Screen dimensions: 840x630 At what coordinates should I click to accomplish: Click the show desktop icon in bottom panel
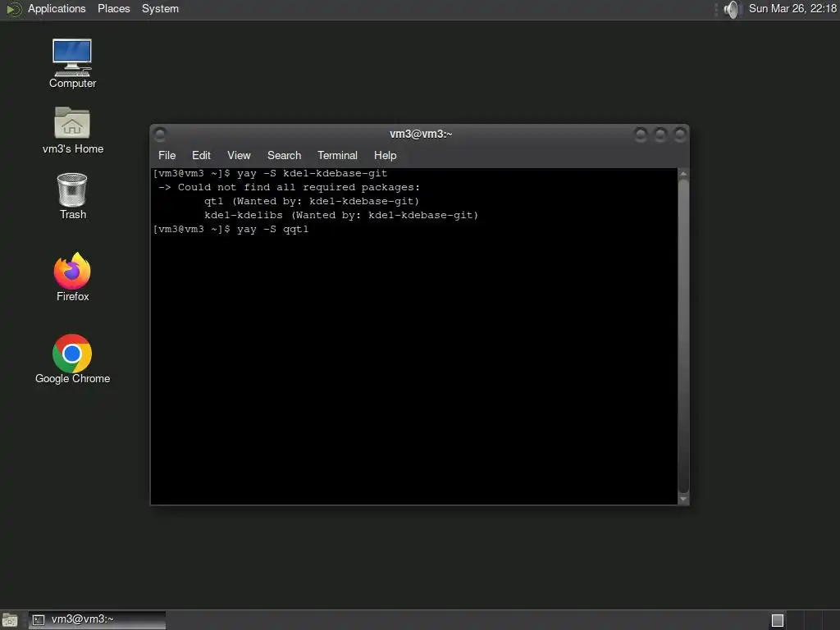(10, 620)
